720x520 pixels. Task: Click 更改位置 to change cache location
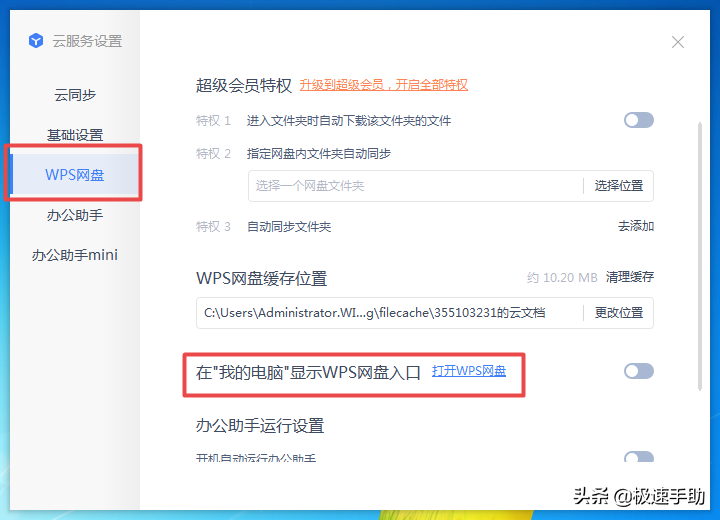point(619,313)
